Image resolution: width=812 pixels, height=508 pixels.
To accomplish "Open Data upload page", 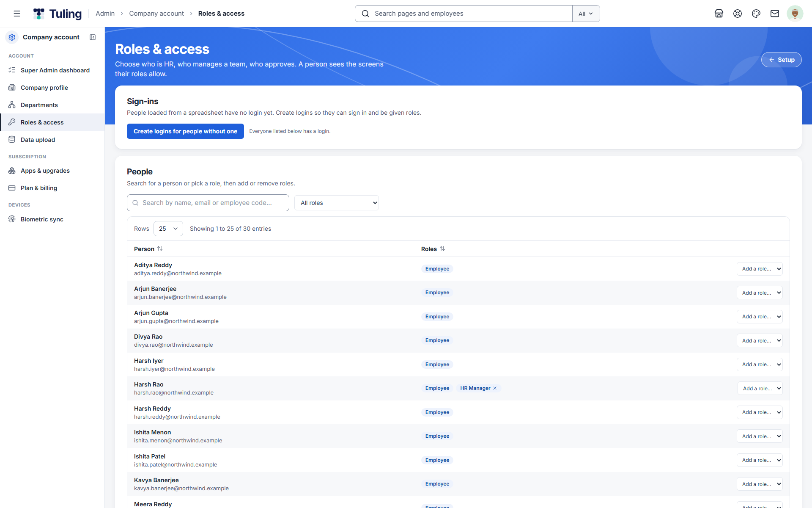I will coord(52,140).
